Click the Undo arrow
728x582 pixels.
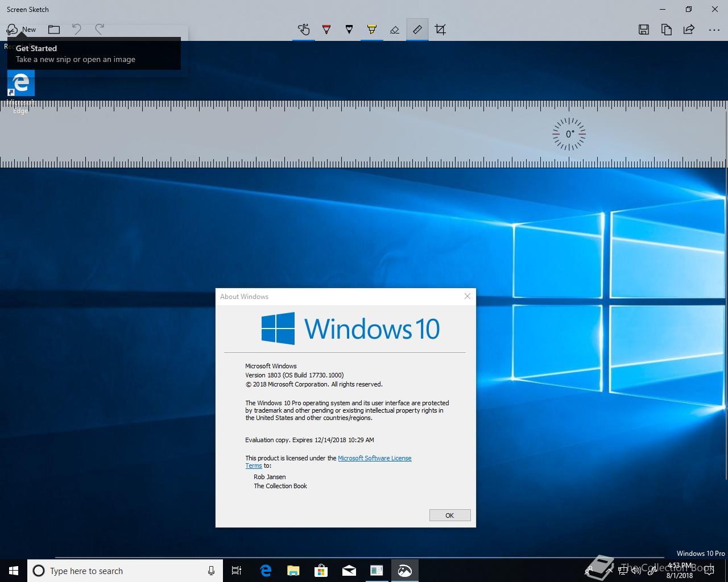pyautogui.click(x=77, y=29)
